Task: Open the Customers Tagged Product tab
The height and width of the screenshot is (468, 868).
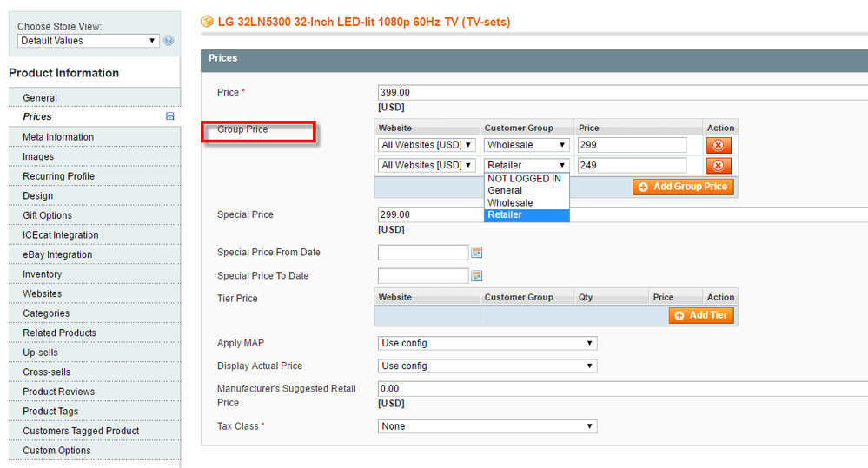Action: click(95, 431)
